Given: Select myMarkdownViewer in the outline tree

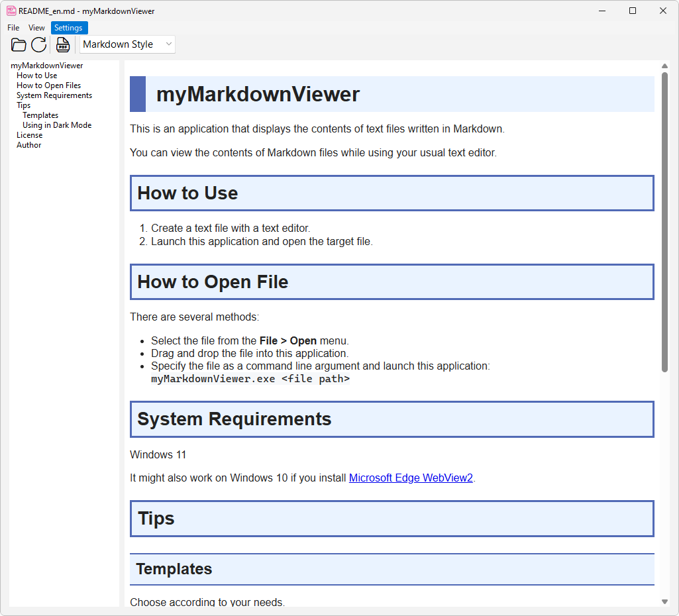Looking at the screenshot, I should pos(47,66).
